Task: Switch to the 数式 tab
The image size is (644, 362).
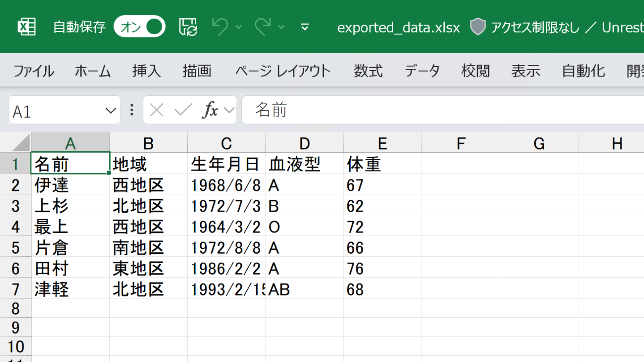Action: click(368, 71)
